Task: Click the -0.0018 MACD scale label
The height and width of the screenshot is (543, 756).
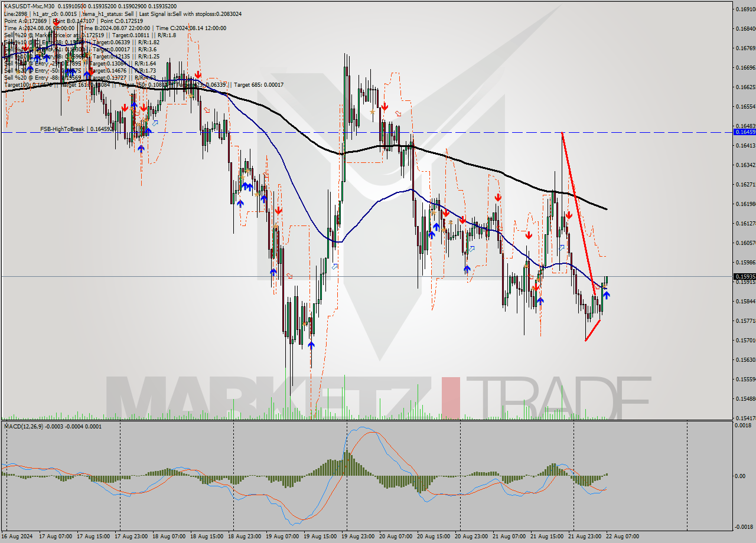Action: 743,527
